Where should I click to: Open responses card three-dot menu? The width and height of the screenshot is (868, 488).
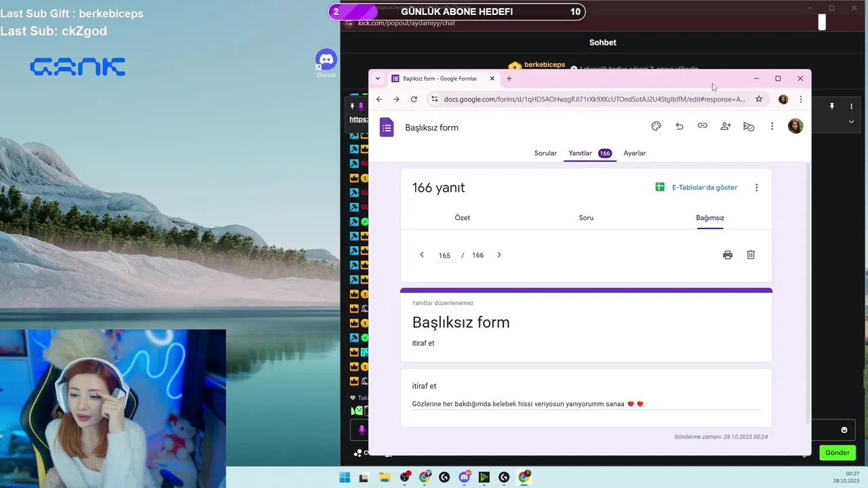click(757, 188)
